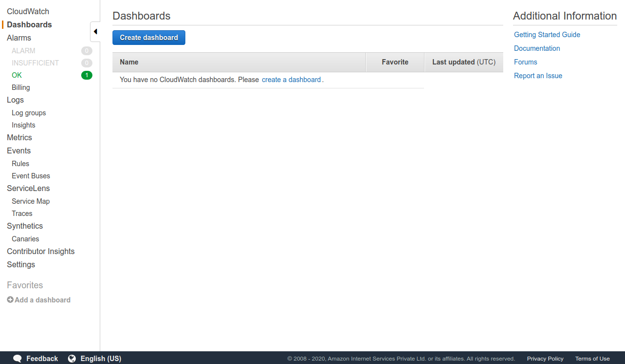Click the green OK count badge

87,75
